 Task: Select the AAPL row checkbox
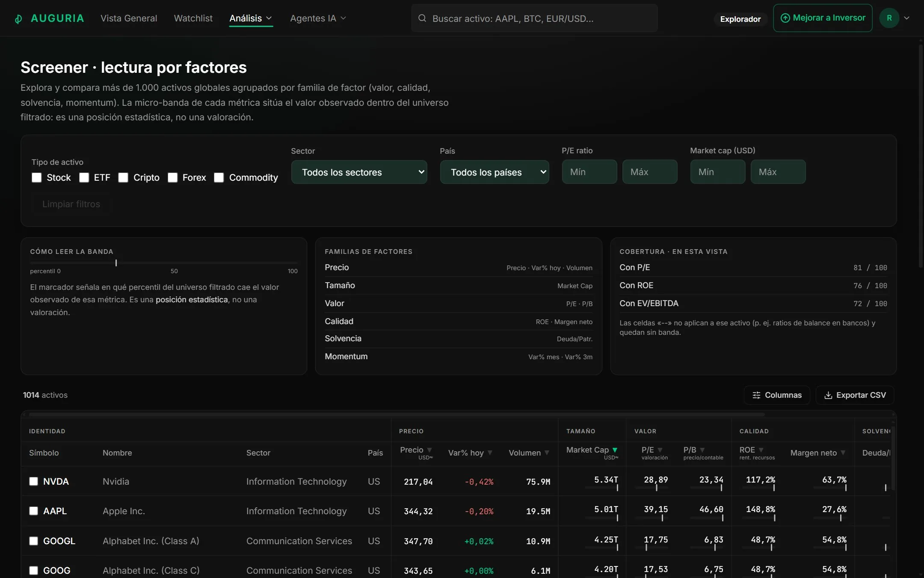point(33,511)
